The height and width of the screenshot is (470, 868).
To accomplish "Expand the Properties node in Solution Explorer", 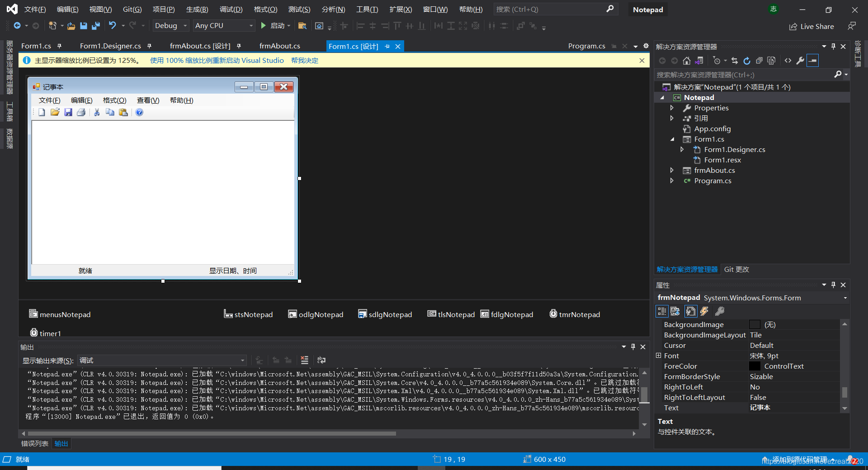I will point(672,108).
